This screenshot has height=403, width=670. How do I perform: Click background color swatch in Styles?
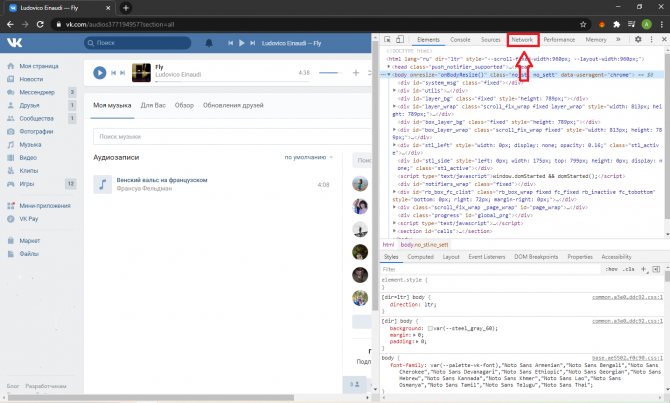pyautogui.click(x=429, y=328)
